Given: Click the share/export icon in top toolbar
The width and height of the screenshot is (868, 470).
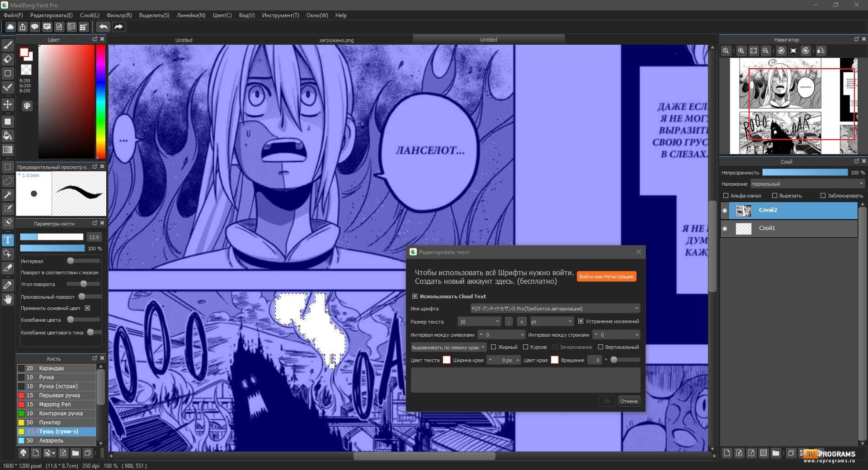Looking at the screenshot, I should coord(23,27).
